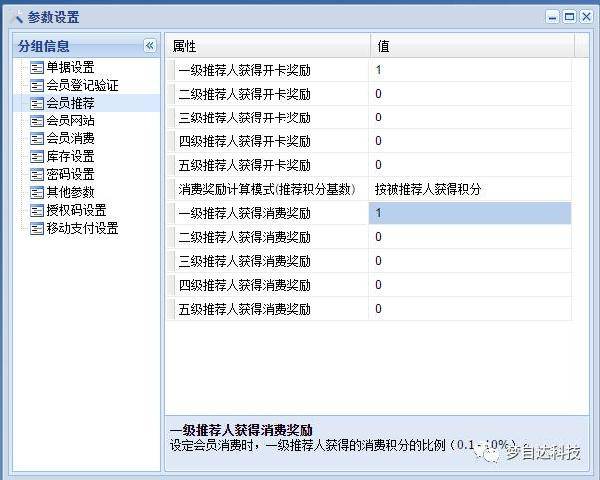The width and height of the screenshot is (600, 480).
Task: Open 会员消费 group
Action: click(x=70, y=139)
